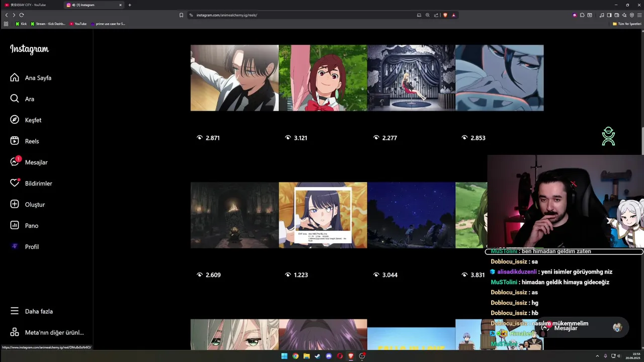Screen dimensions: 644x362
Task: Open the YouTube bookmark
Action: tap(78, 24)
